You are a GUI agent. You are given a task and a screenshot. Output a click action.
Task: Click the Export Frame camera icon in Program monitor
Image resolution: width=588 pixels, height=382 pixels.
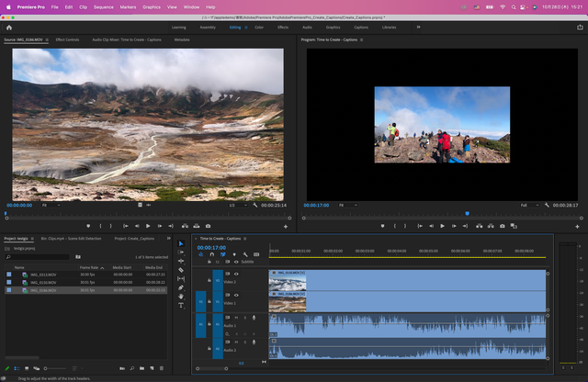tap(503, 226)
